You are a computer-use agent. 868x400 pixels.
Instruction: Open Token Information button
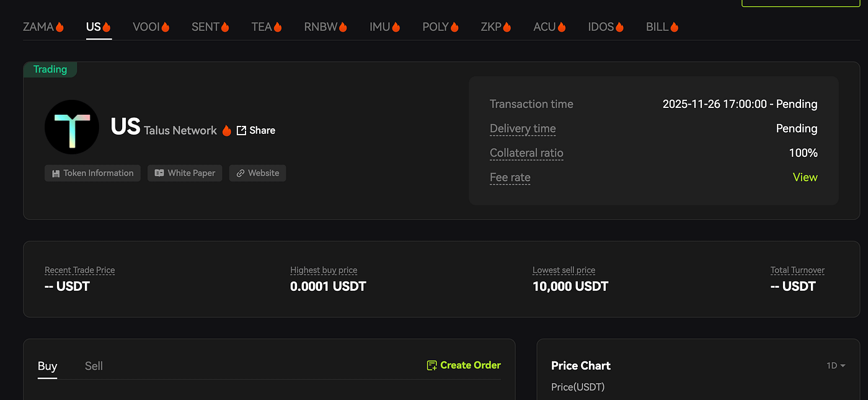pos(92,173)
